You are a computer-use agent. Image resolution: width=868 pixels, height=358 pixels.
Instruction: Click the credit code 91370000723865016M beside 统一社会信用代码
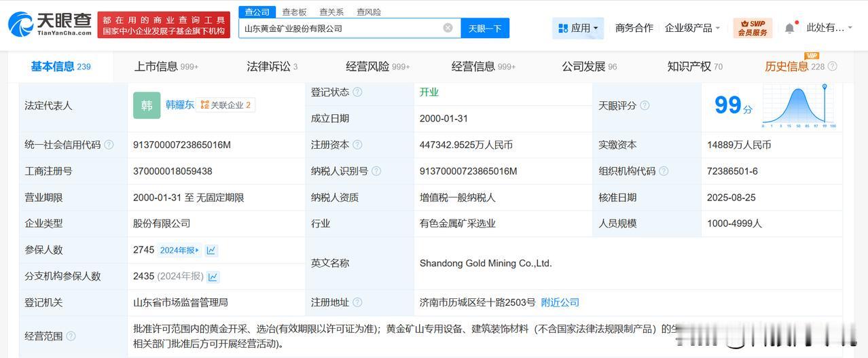[182, 145]
